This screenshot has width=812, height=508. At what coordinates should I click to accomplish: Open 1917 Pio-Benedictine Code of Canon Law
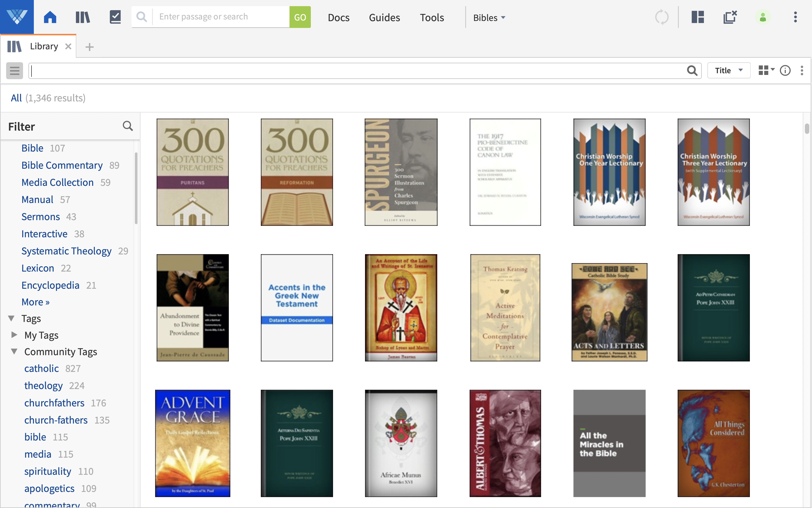point(505,172)
